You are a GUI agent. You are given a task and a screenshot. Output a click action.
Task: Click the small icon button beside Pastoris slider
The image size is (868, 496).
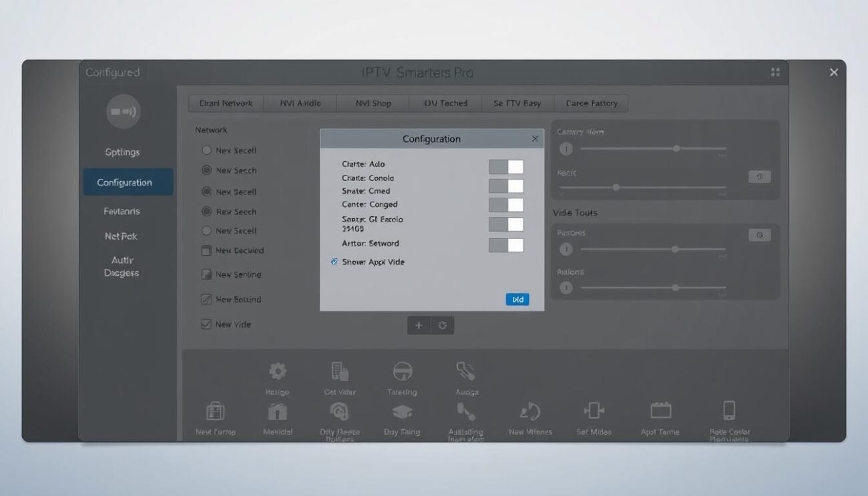click(x=759, y=235)
